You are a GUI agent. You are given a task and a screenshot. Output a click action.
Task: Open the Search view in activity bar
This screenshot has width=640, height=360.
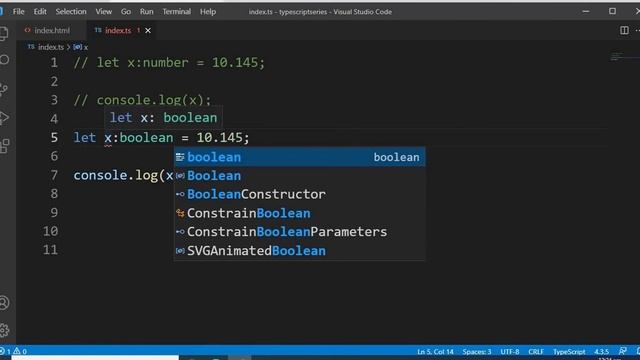tap(4, 60)
